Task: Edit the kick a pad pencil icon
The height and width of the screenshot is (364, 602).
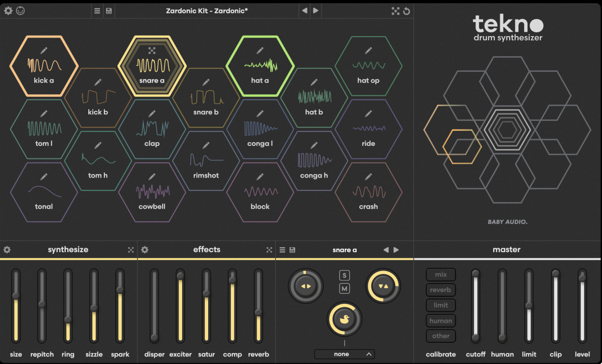Action: [44, 50]
